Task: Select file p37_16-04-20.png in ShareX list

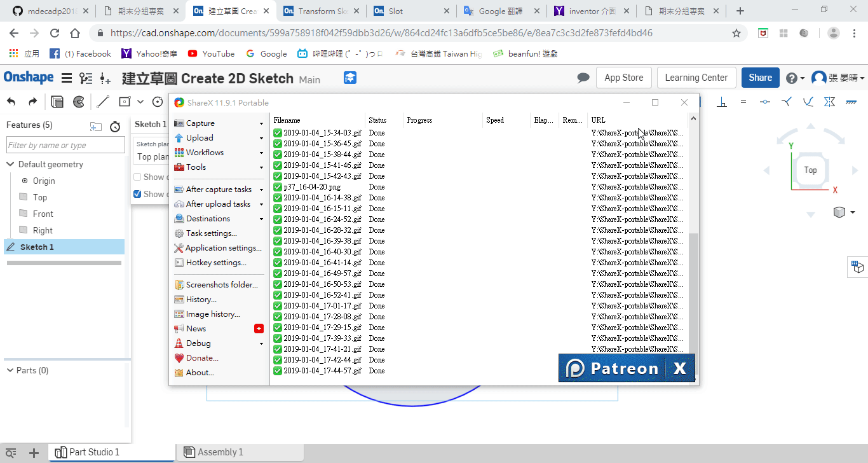Action: click(x=312, y=187)
